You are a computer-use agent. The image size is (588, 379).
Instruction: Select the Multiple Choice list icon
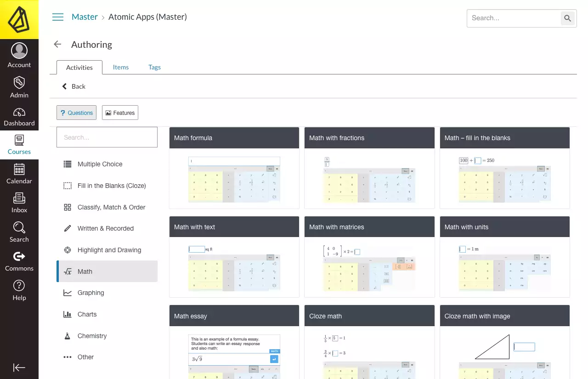68,164
